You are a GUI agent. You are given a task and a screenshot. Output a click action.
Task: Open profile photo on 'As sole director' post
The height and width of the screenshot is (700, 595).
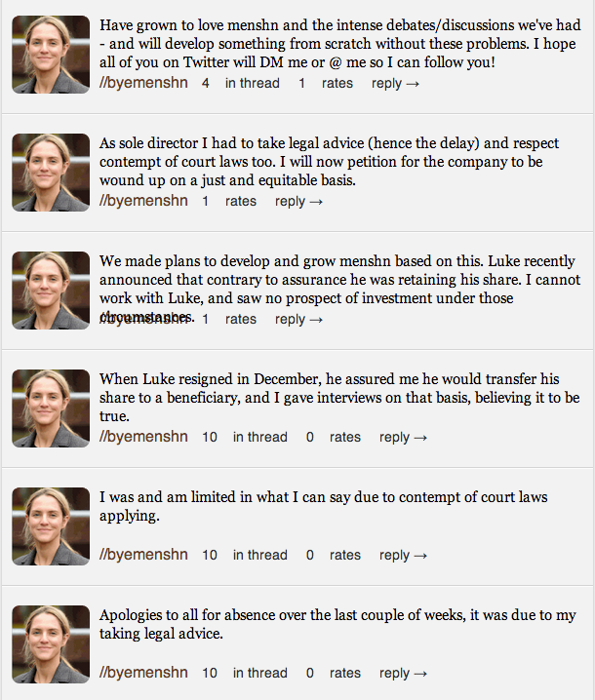point(50,173)
